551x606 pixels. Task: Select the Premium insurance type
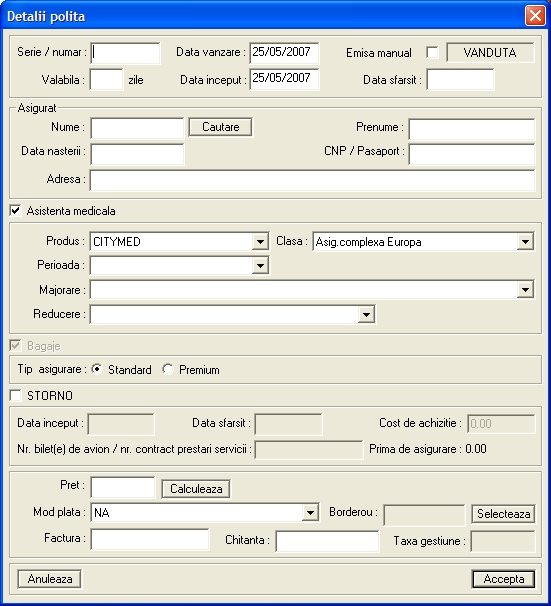pos(168,369)
